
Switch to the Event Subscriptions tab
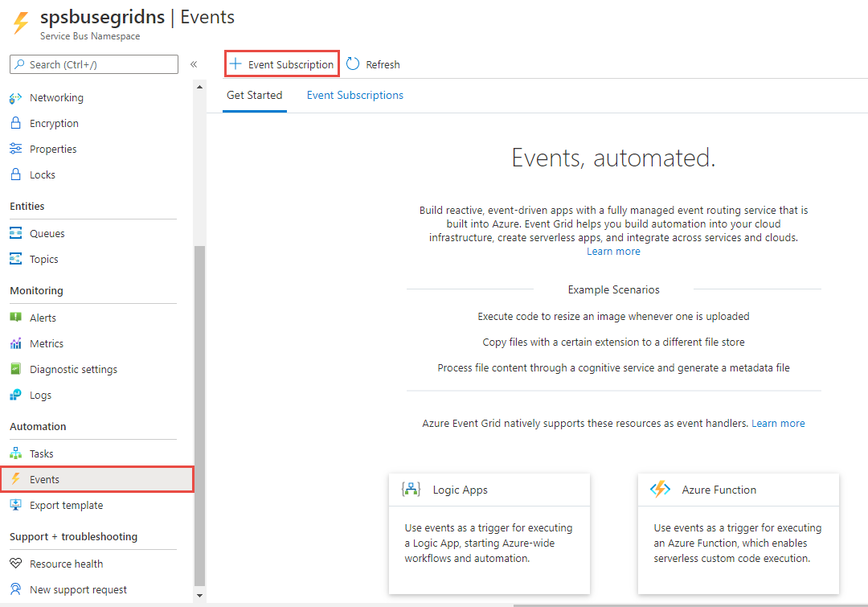click(x=355, y=95)
